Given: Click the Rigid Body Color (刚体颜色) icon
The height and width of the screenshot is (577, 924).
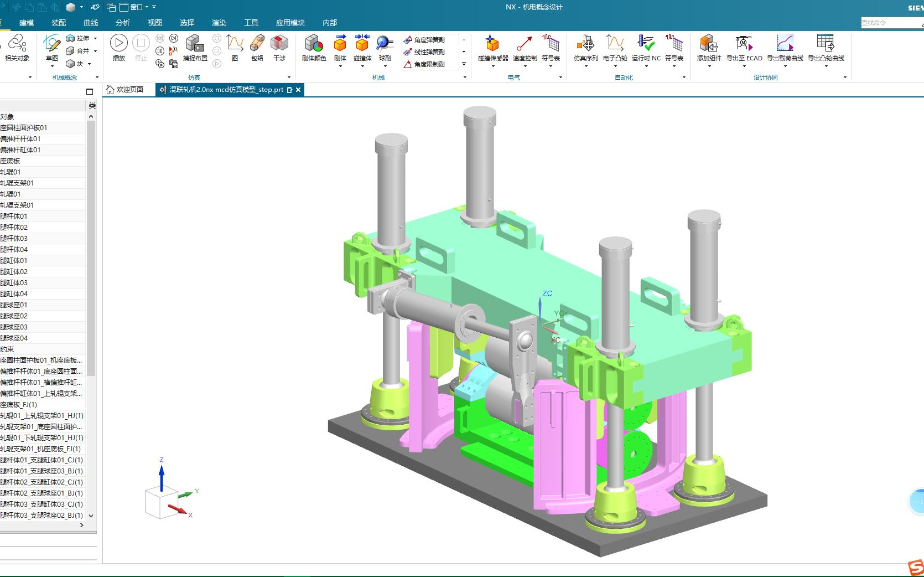Looking at the screenshot, I should (x=314, y=43).
